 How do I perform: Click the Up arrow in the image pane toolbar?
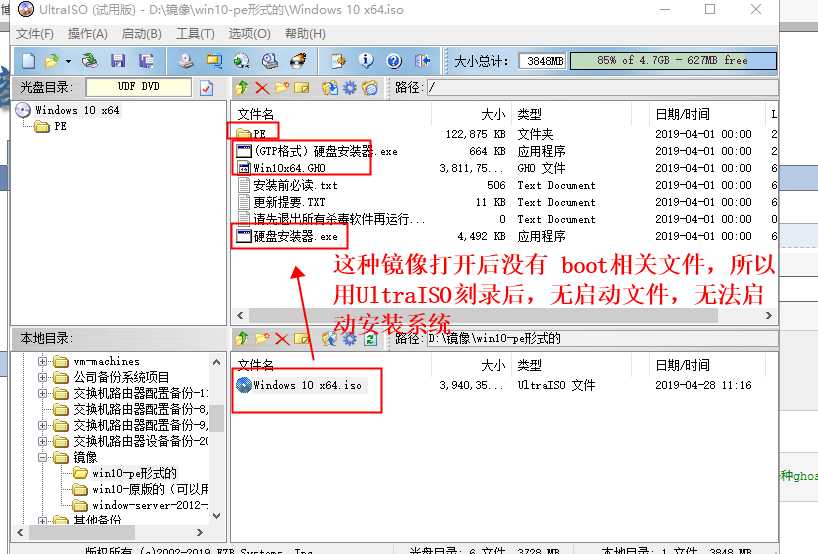(241, 88)
